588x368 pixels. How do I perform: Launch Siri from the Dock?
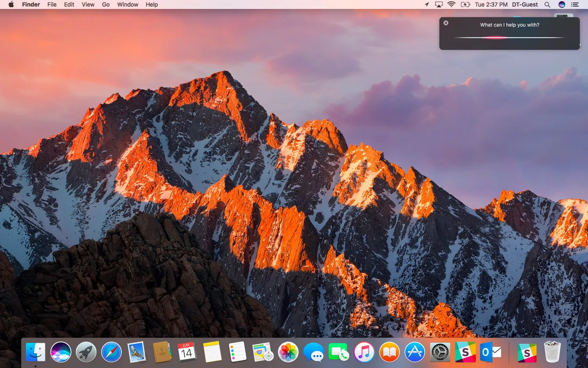point(61,352)
